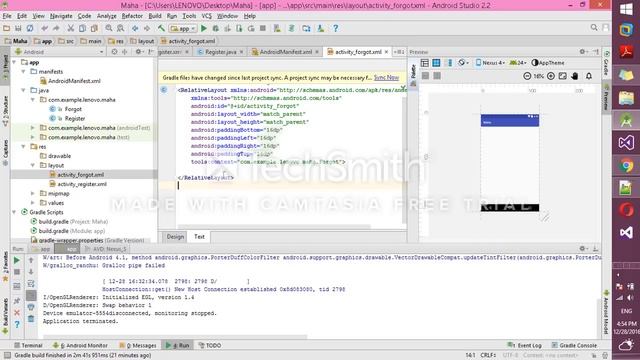Run the app with green play button
Screen dimensions: 640x360
tap(204, 28)
